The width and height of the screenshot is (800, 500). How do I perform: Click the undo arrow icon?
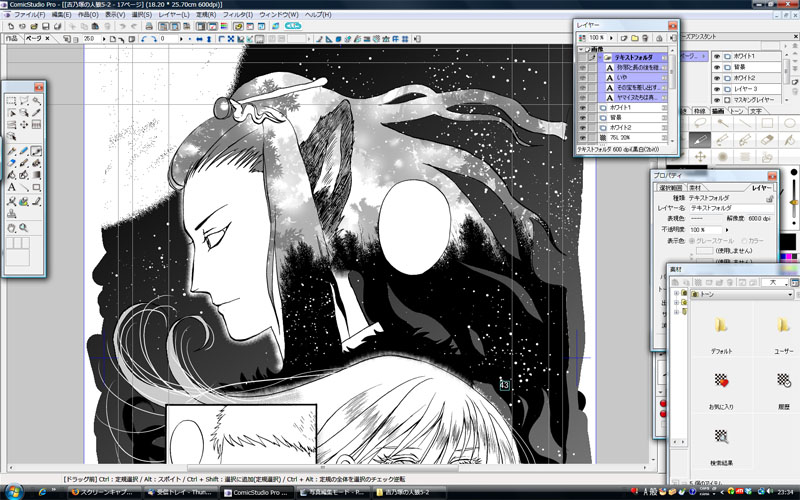(x=122, y=26)
